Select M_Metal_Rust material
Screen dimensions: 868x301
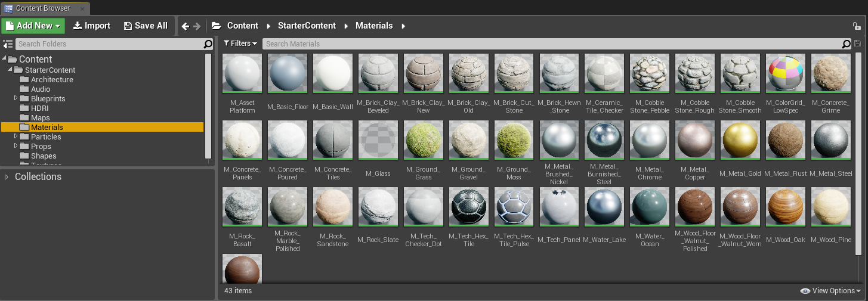coord(786,149)
